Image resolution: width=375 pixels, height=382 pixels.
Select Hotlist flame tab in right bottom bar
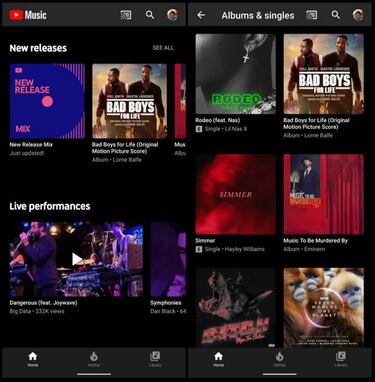tap(279, 359)
